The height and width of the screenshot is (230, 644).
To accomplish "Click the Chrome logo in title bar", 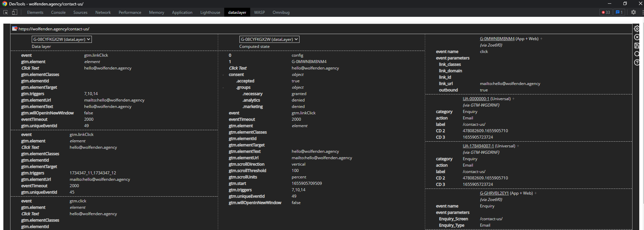I will point(5,4).
